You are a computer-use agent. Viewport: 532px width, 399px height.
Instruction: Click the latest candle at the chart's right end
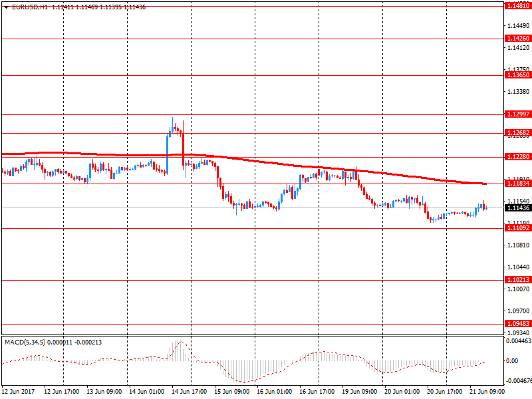(487, 207)
